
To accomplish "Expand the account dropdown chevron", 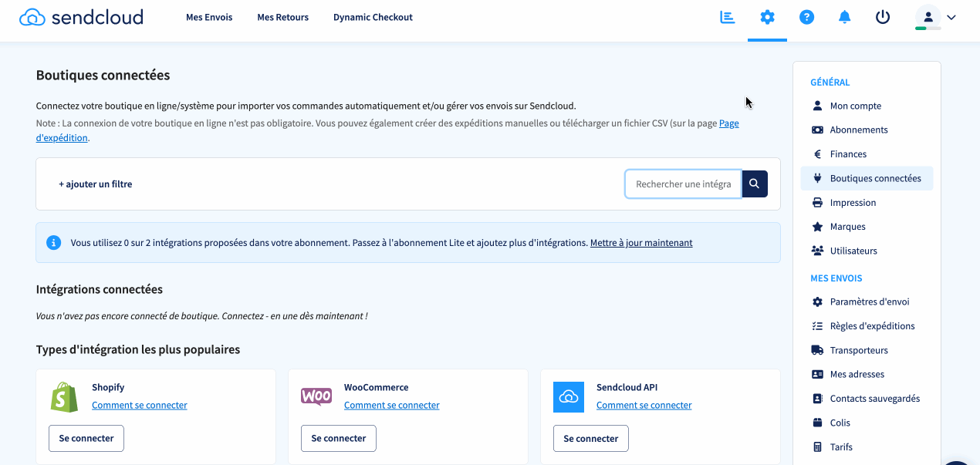I will [x=951, y=18].
